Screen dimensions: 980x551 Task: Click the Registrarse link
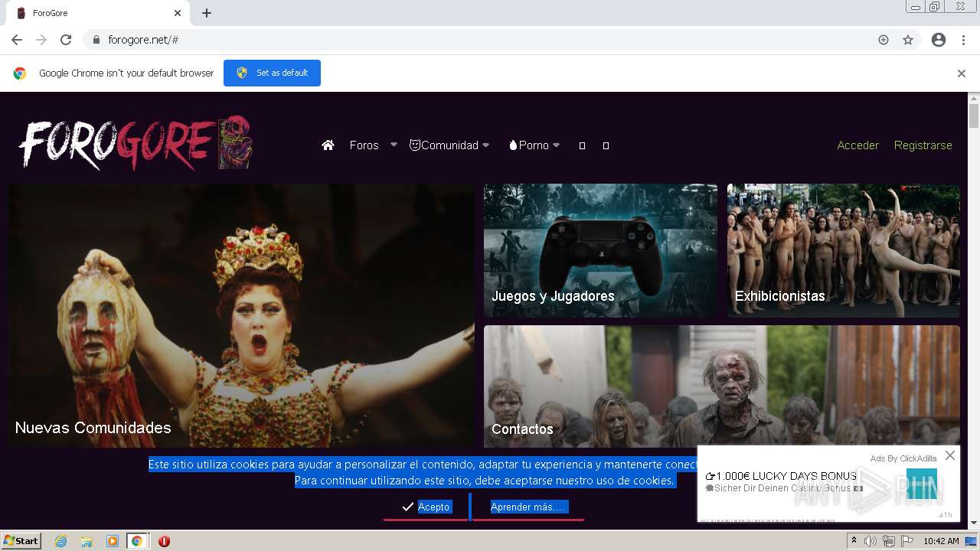pyautogui.click(x=923, y=145)
